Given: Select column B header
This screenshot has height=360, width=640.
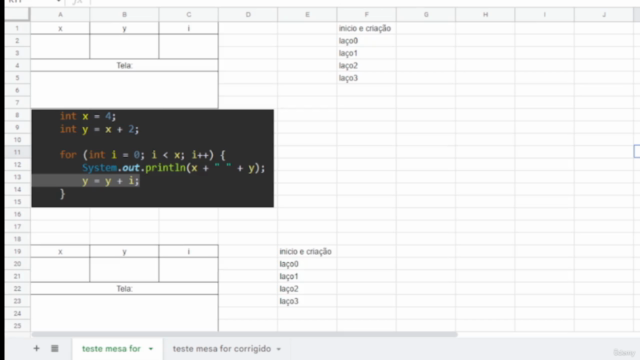Looking at the screenshot, I should pos(124,15).
